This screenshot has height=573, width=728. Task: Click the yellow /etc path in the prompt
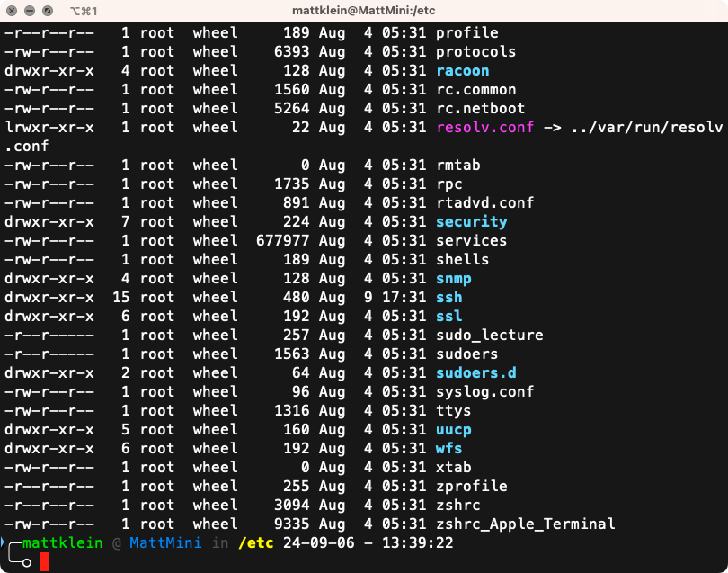(x=256, y=542)
